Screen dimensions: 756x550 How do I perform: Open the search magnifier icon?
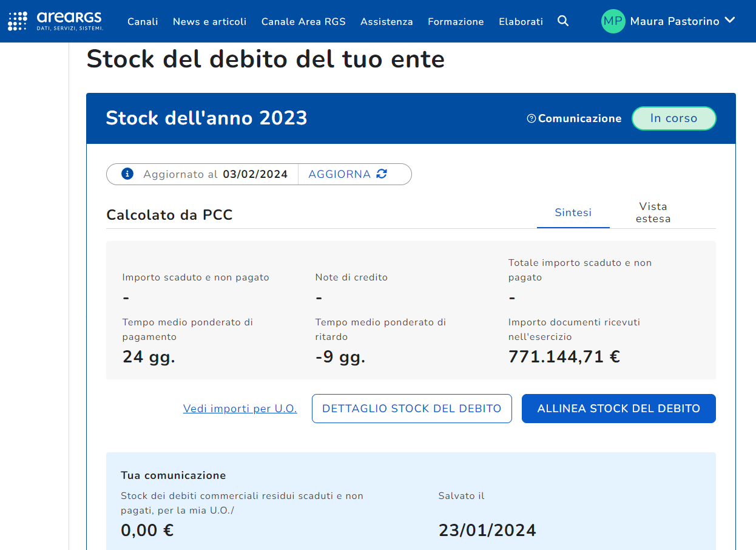pos(563,21)
